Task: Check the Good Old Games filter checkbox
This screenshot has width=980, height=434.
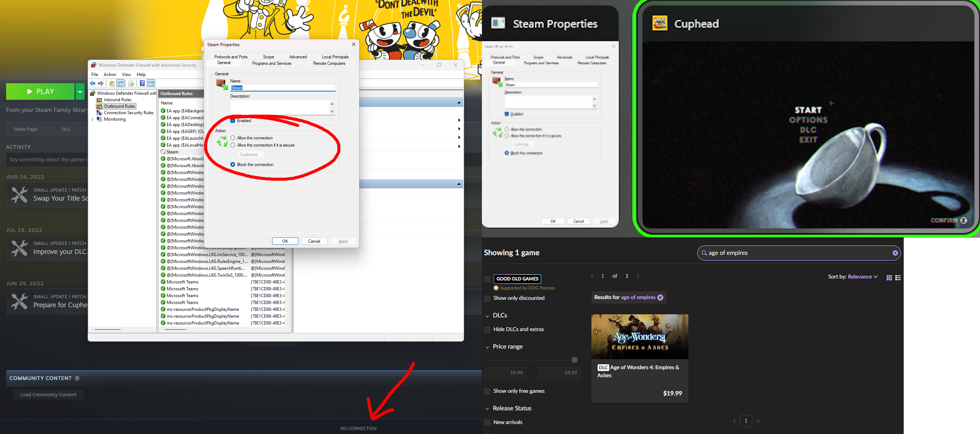Action: [x=487, y=279]
